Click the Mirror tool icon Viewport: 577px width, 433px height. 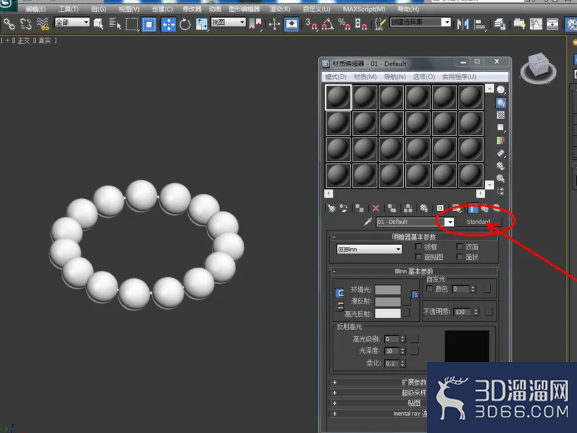pos(463,24)
